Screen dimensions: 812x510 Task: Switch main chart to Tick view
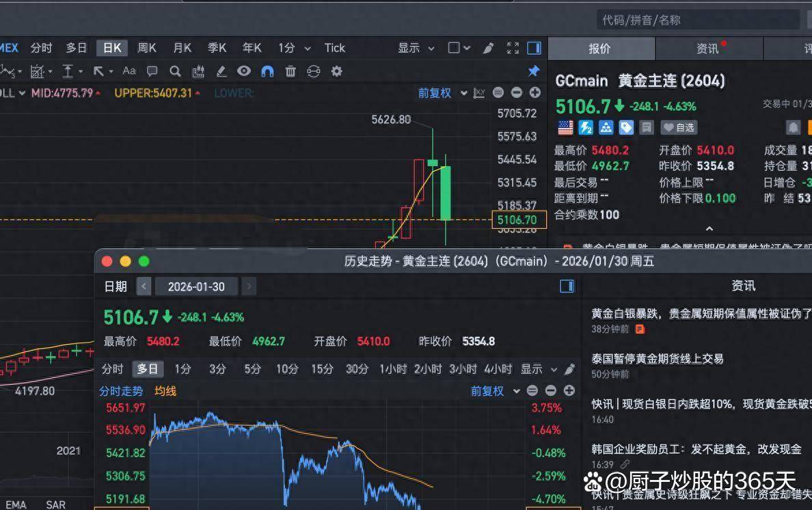[334, 48]
